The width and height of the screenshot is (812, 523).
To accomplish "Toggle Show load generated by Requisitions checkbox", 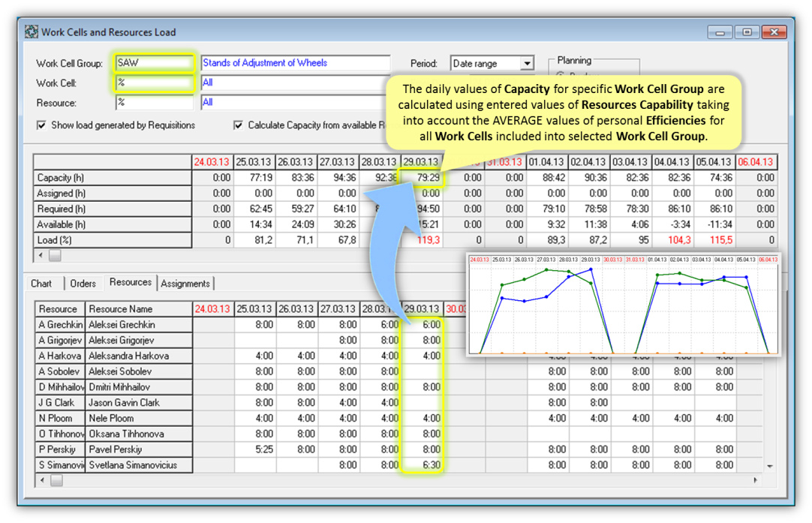I will pos(42,125).
